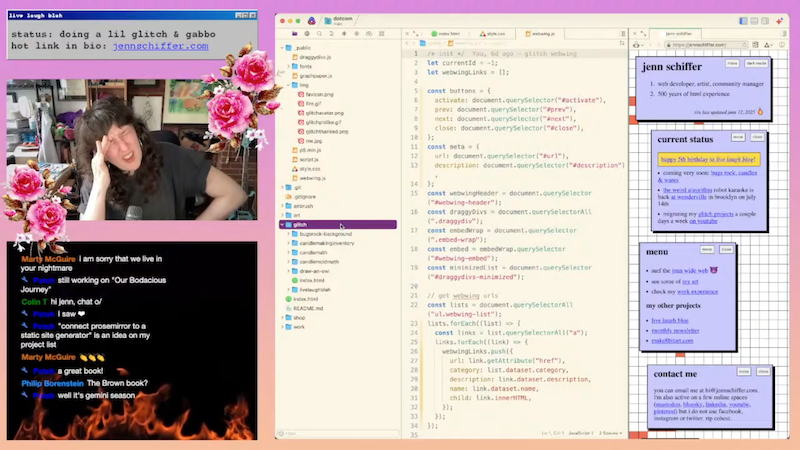The height and width of the screenshot is (450, 800).
Task: Open the preview text-size dropdown
Action: coord(768,45)
